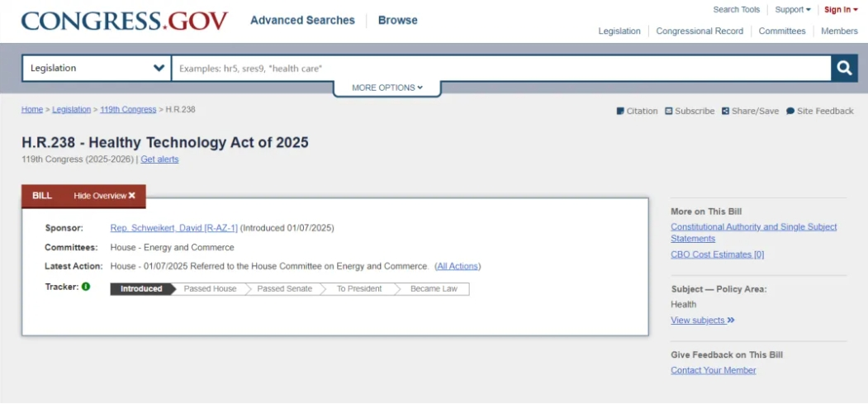Open Rep. Schweikert, David sponsor link

[x=173, y=228]
